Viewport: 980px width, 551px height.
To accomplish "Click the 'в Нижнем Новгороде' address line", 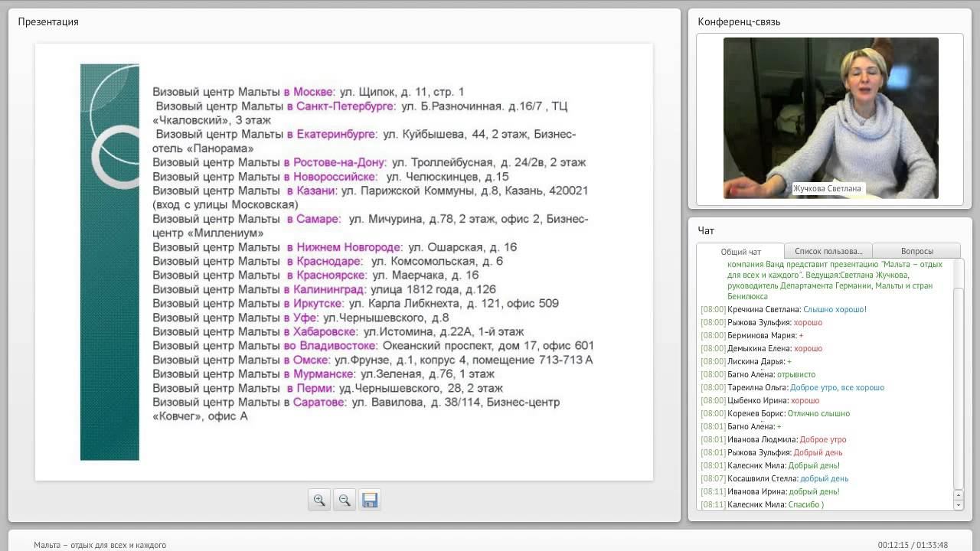I will tap(335, 247).
